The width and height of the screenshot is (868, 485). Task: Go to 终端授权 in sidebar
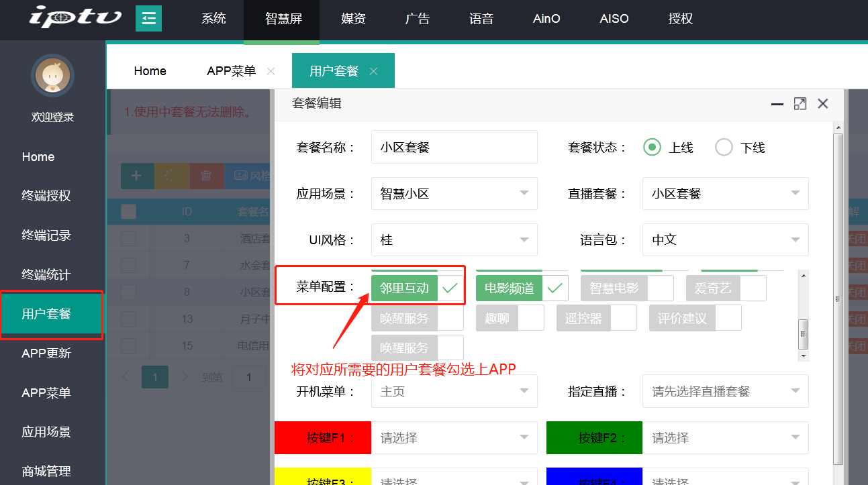click(x=46, y=196)
